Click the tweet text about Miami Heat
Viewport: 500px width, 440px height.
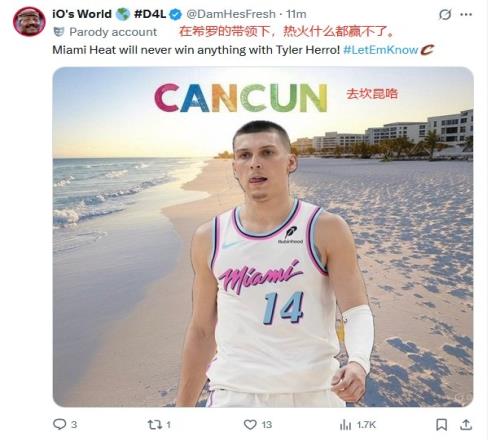point(196,50)
